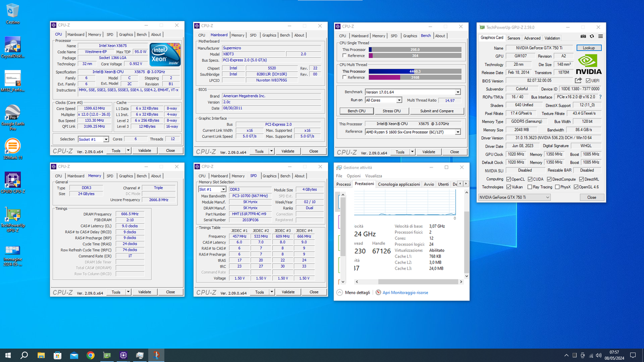Open the Cestino recycle bin desktop icon
This screenshot has width=644, height=362.
tap(13, 14)
